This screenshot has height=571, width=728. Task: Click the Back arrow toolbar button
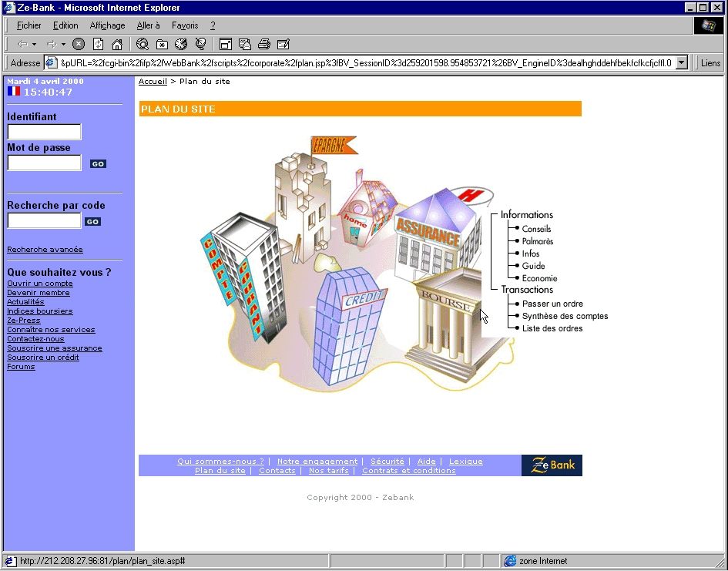click(x=22, y=45)
